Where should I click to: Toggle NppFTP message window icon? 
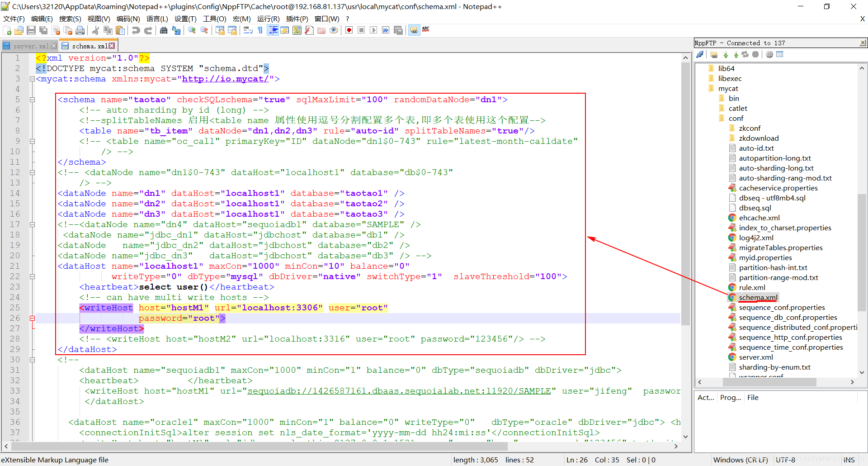(x=779, y=55)
